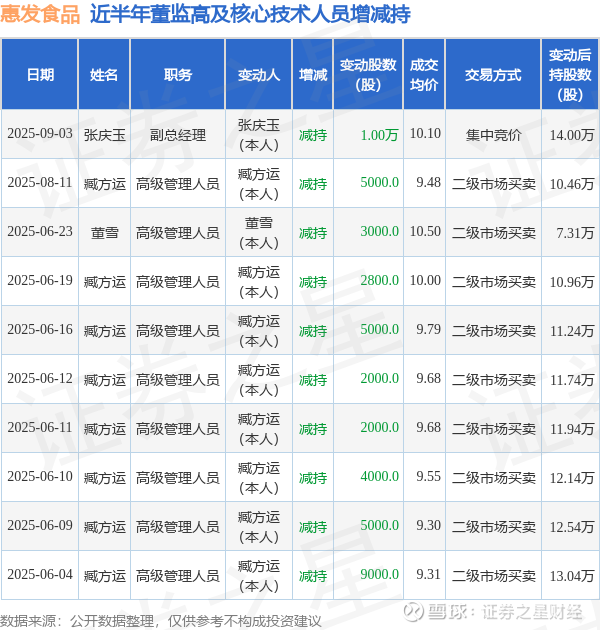Screen dimensions: 600x630
Task: Select date cell 2025-06-16
Action: click(x=40, y=330)
